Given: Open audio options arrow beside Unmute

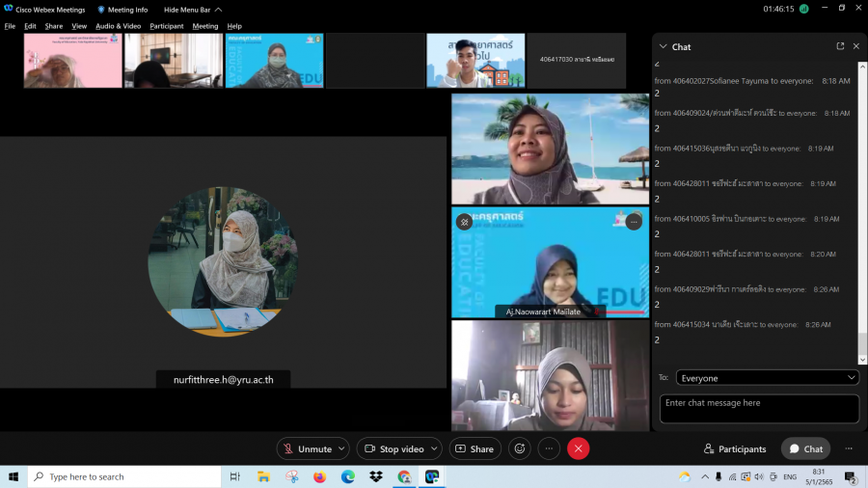Looking at the screenshot, I should [x=342, y=448].
